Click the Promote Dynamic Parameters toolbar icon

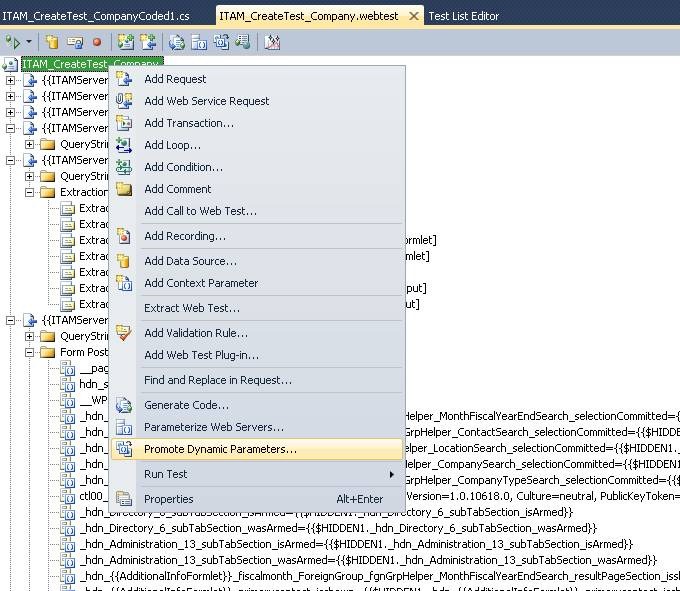pyautogui.click(x=221, y=42)
